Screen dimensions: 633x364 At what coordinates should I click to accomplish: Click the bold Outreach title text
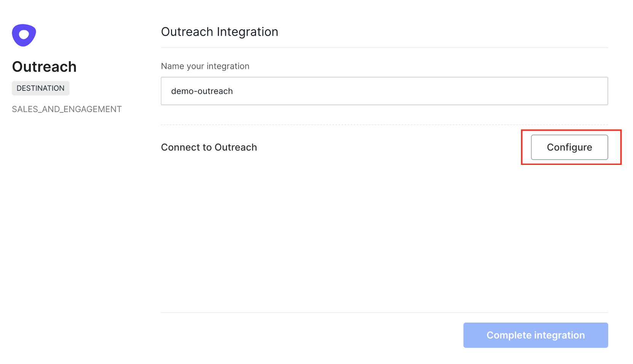(x=44, y=67)
